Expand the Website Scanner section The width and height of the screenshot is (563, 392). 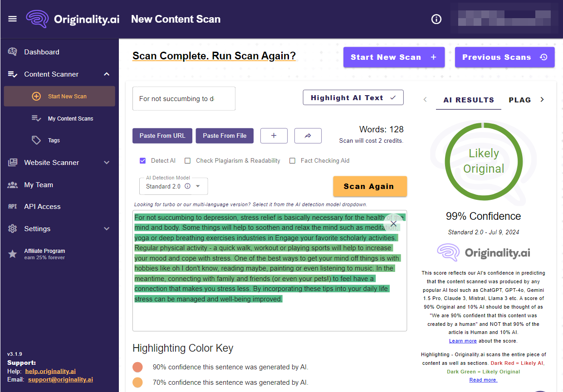(x=107, y=163)
